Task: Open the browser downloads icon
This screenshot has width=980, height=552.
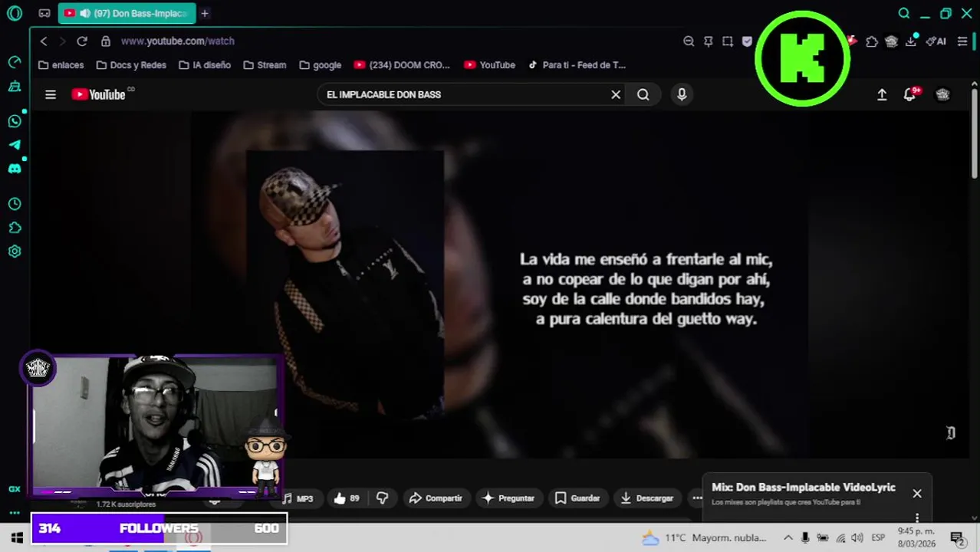Action: pyautogui.click(x=911, y=41)
